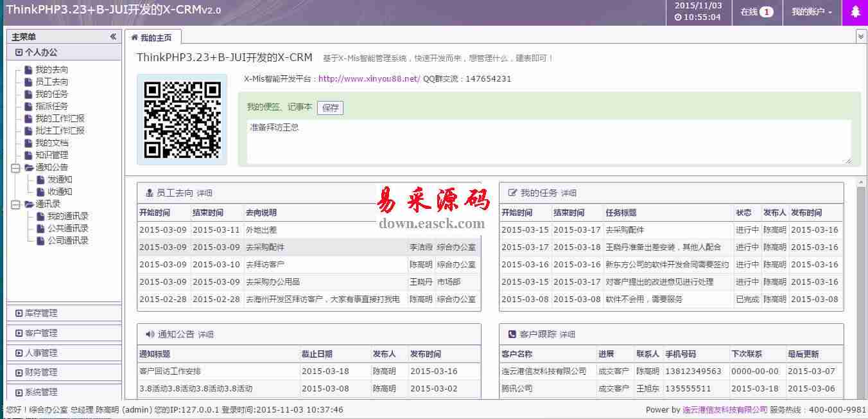Switch to the 我的主页 tab
Screen dimensions: 868x419
click(152, 37)
